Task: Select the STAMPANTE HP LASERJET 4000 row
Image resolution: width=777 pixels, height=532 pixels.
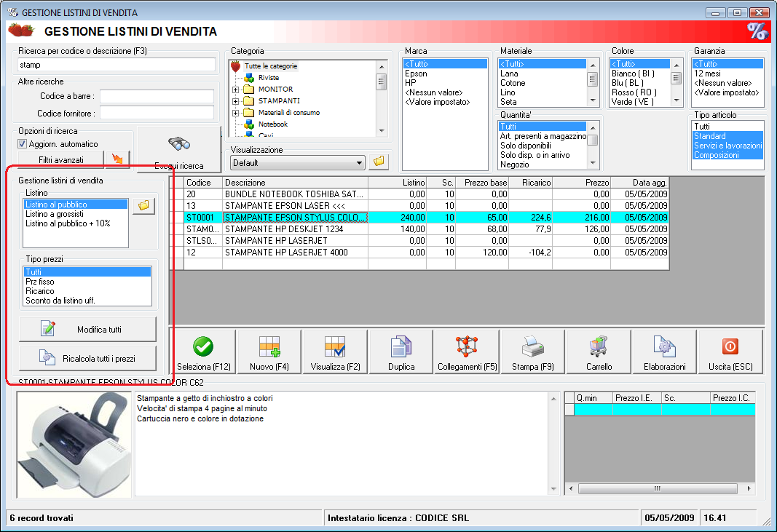Action: (421, 252)
